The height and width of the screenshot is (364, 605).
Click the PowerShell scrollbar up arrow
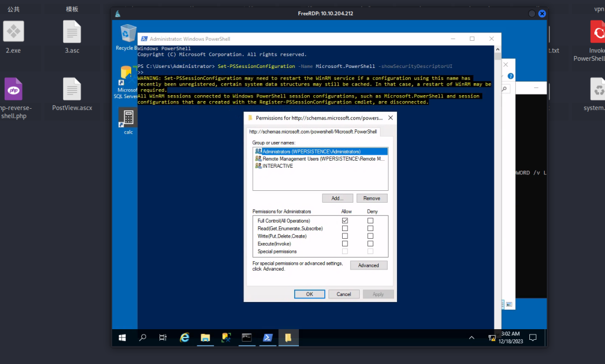point(497,49)
